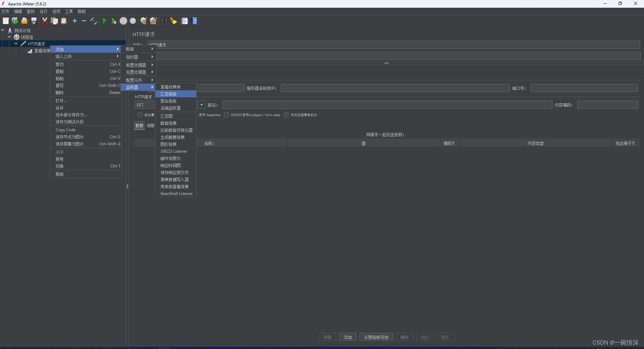Click the 向上 button
Viewport: 644px width, 349px height.
click(x=425, y=337)
